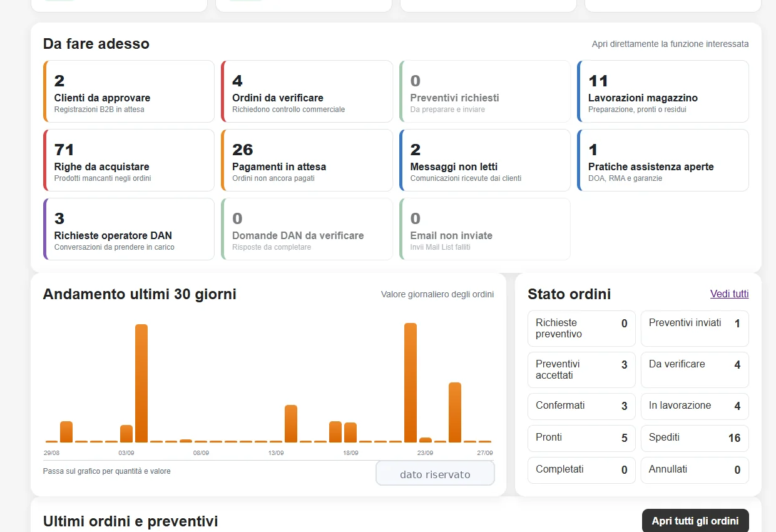Open the Clienti da approvare card

coord(129,91)
